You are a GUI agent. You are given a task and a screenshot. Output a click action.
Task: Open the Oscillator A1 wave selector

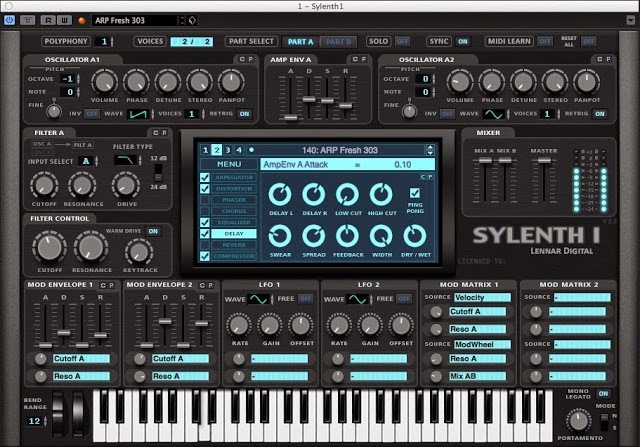(140, 114)
